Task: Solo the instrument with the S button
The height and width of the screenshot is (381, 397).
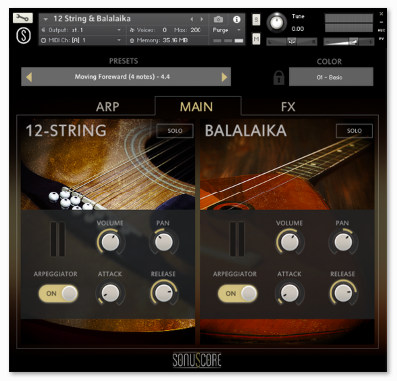Action: [x=256, y=19]
